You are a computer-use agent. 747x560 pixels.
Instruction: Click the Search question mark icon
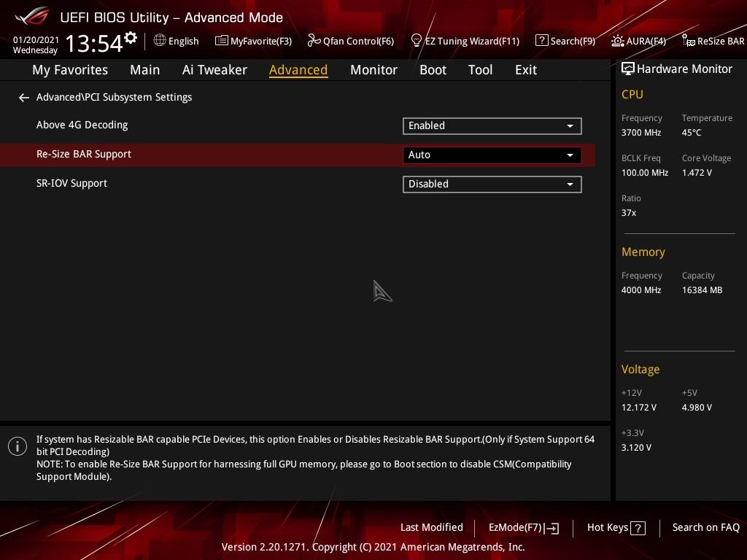click(541, 41)
